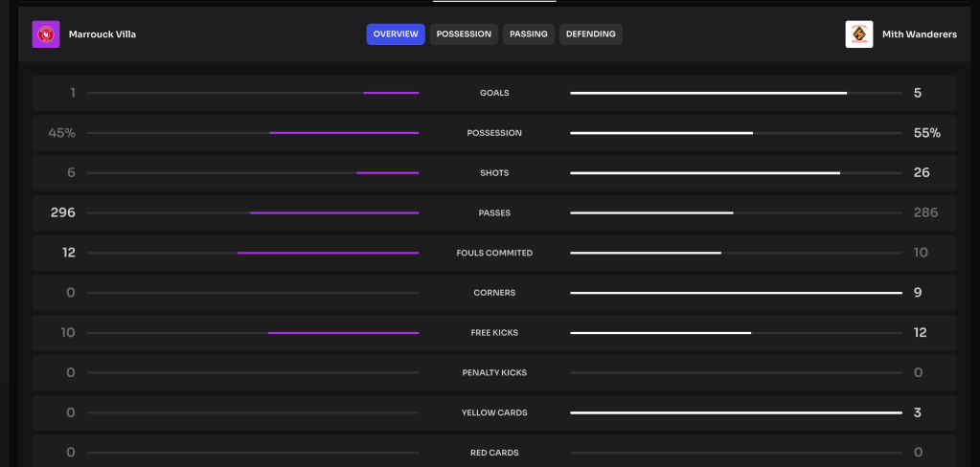Click Mith Wanderers' white corners bar
This screenshot has height=467, width=980.
coord(736,293)
